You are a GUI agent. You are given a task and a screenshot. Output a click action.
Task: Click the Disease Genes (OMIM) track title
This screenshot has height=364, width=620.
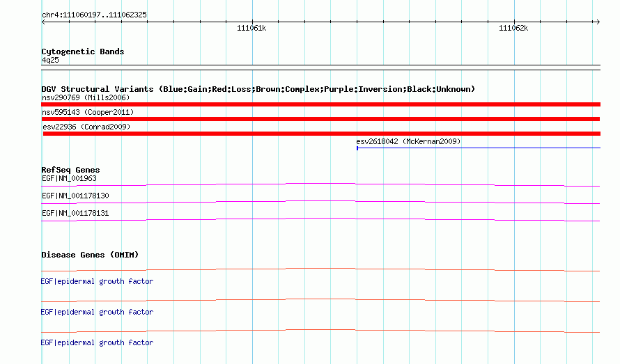tap(90, 255)
